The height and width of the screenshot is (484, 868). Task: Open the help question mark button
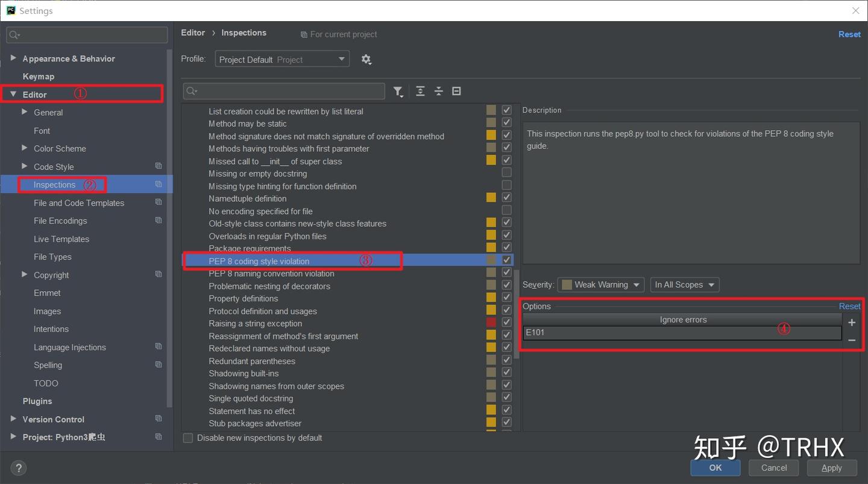(18, 468)
